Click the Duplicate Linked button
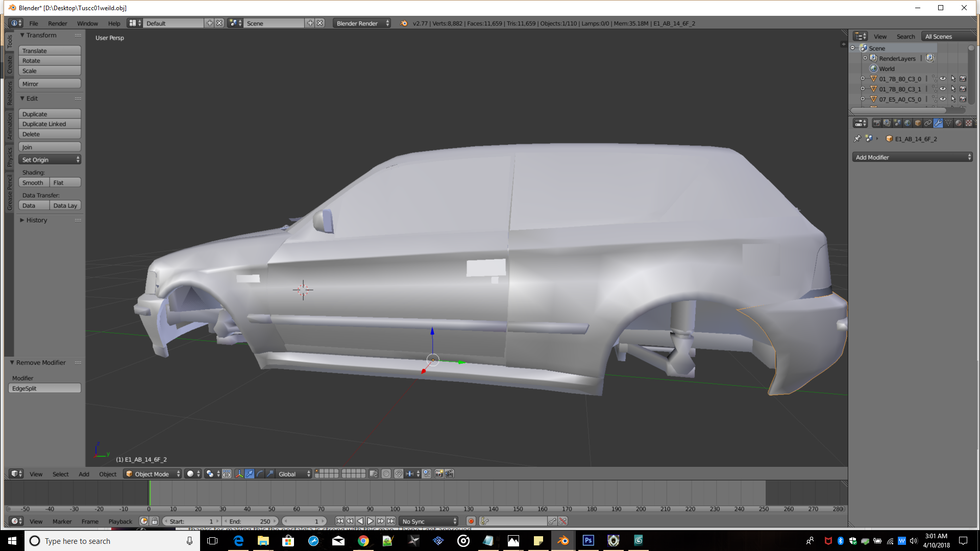 click(x=50, y=124)
